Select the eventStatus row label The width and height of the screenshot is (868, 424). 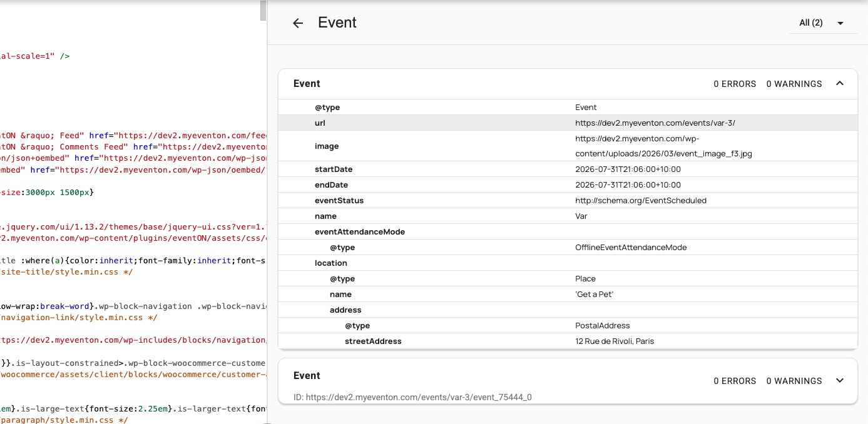click(x=339, y=201)
